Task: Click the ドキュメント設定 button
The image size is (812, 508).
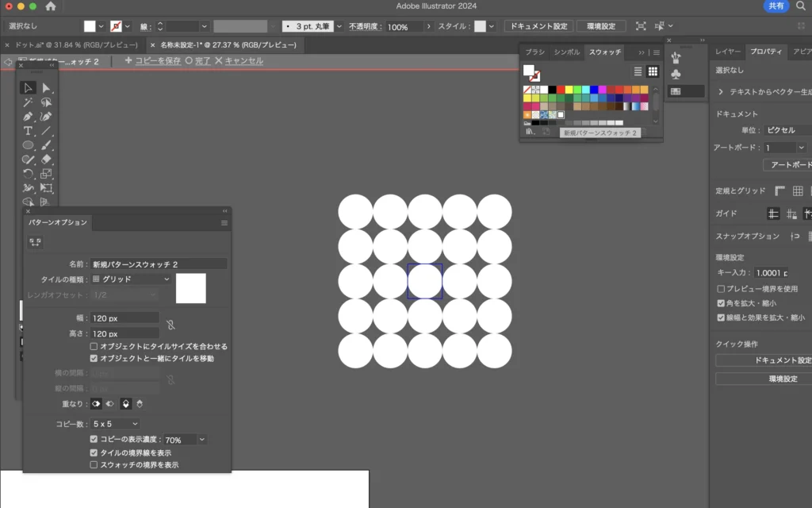Action: 538,26
